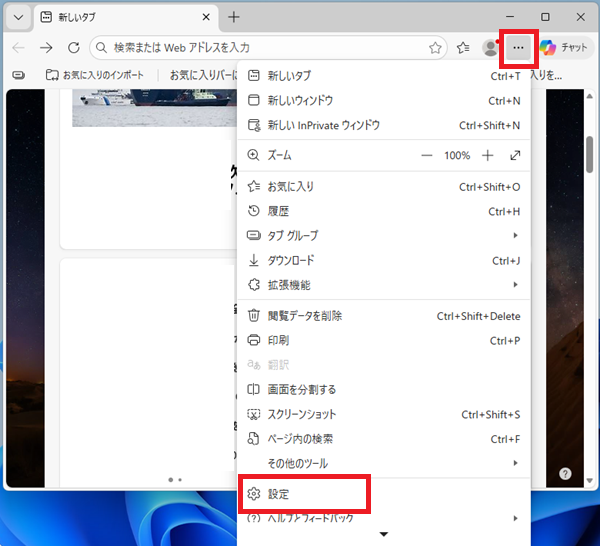Choose 新しい InPrivate ウィンドウ

click(324, 125)
